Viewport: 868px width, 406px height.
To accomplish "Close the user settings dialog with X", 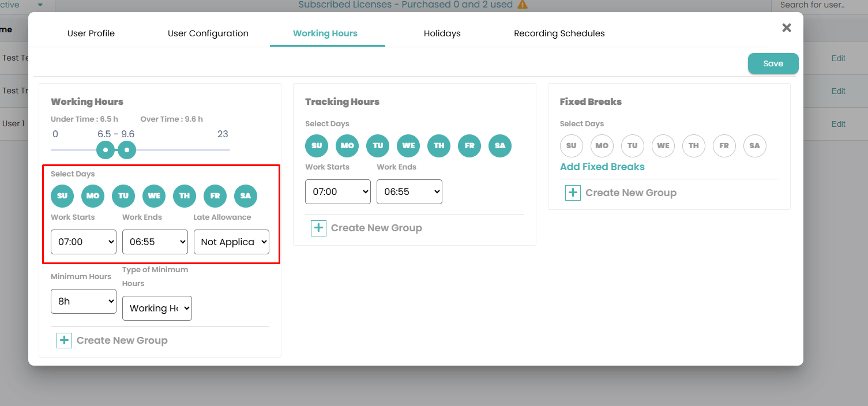I will 787,28.
